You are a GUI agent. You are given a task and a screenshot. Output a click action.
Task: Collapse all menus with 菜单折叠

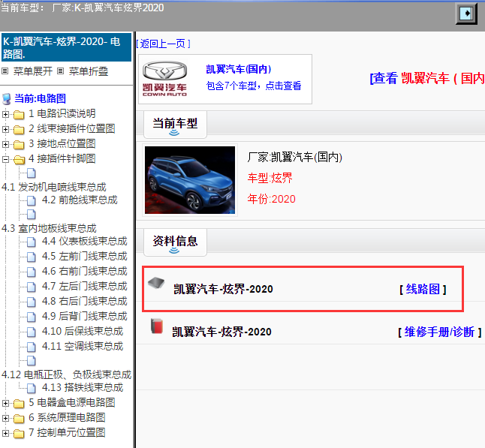[x=88, y=71]
